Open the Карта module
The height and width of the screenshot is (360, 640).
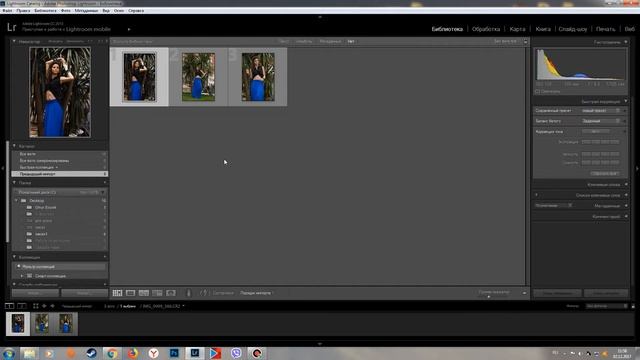point(517,29)
